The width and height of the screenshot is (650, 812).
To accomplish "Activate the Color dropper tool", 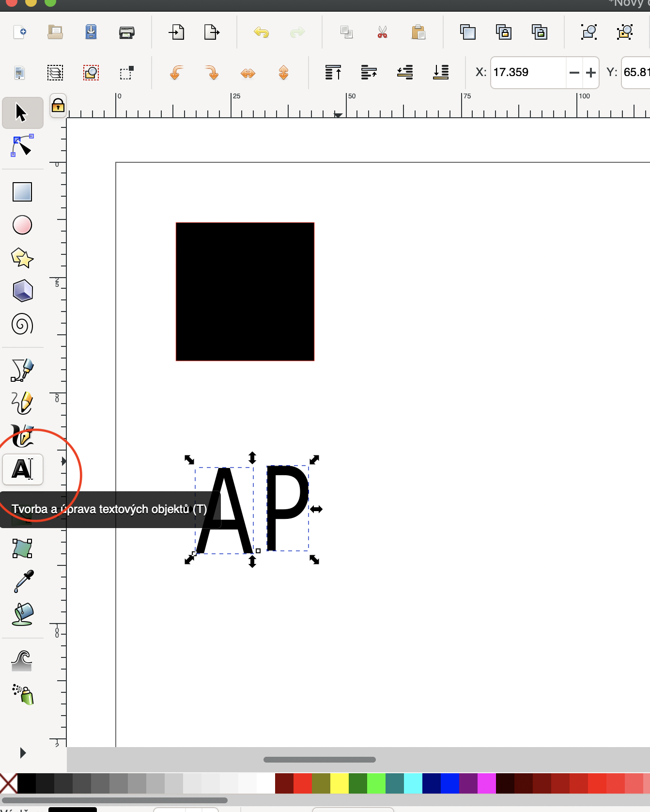I will pyautogui.click(x=23, y=581).
